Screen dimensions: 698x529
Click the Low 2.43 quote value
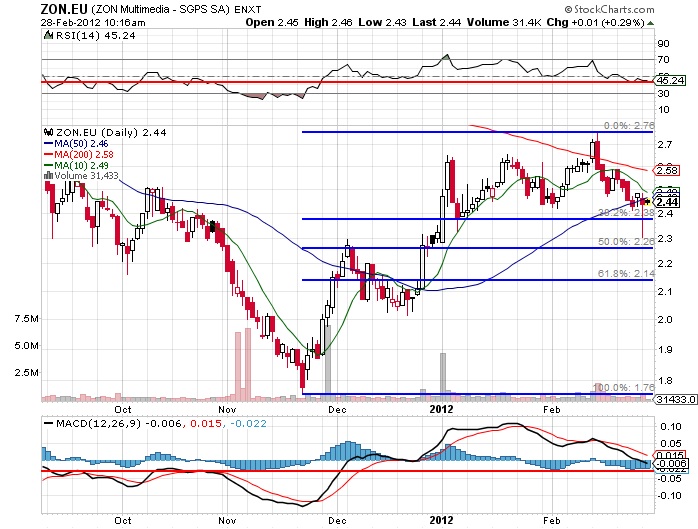pyautogui.click(x=382, y=22)
